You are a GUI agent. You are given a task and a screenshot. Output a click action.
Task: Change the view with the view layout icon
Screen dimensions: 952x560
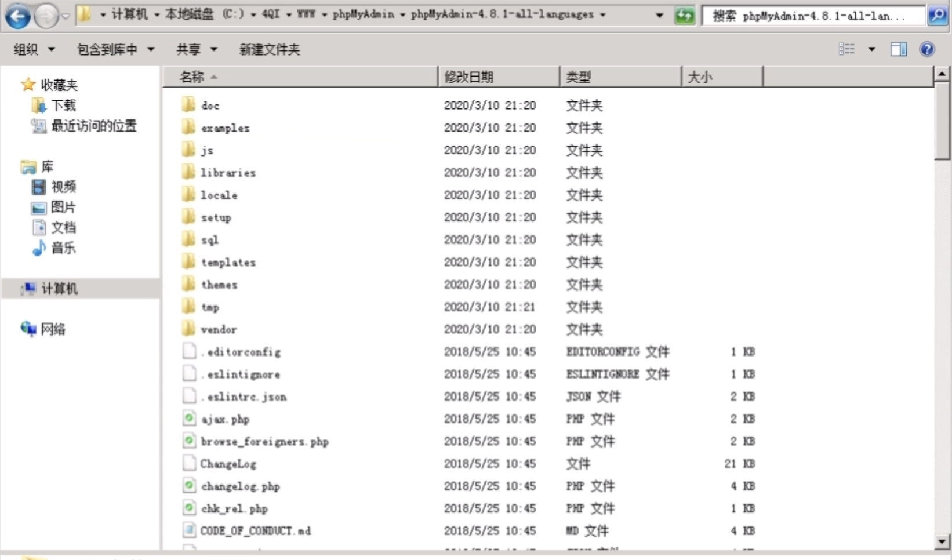[x=846, y=49]
